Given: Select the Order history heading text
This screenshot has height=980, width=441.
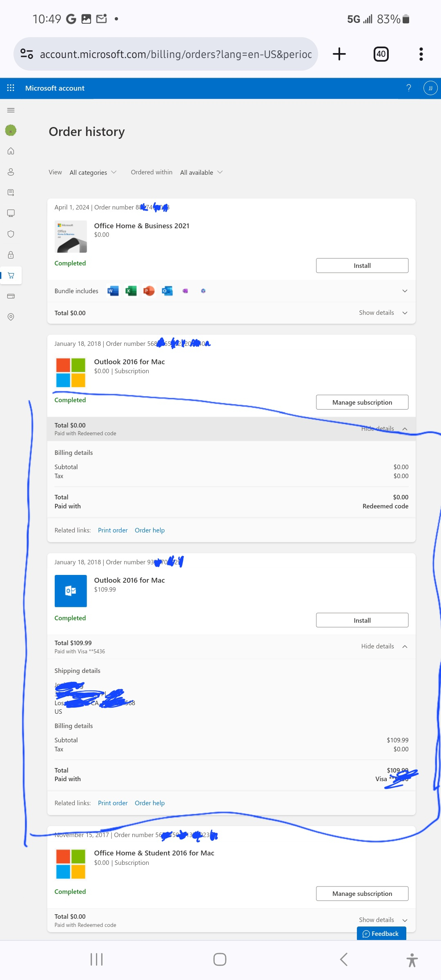Looking at the screenshot, I should click(x=87, y=131).
